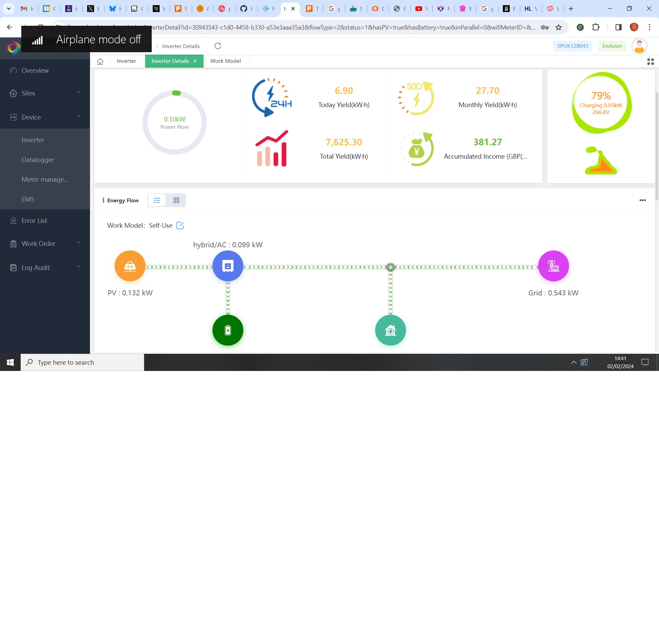Collapse the Device sidebar menu
The image size is (659, 644).
coord(45,117)
